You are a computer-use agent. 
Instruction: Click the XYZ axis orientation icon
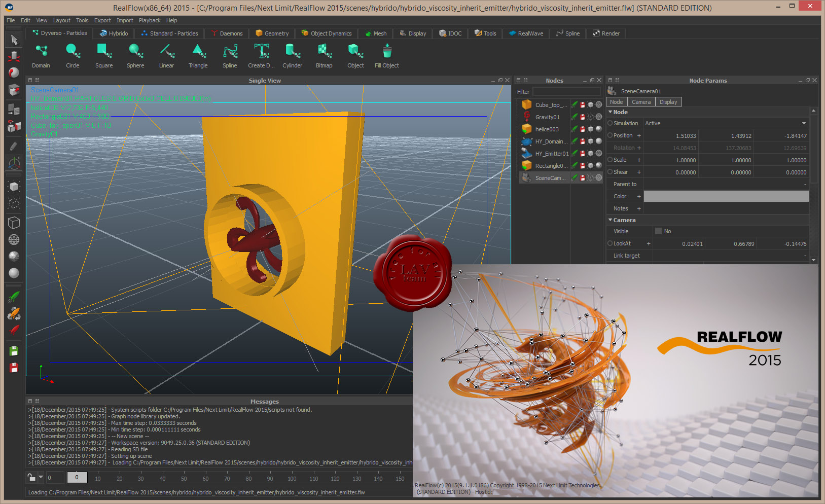[x=14, y=164]
